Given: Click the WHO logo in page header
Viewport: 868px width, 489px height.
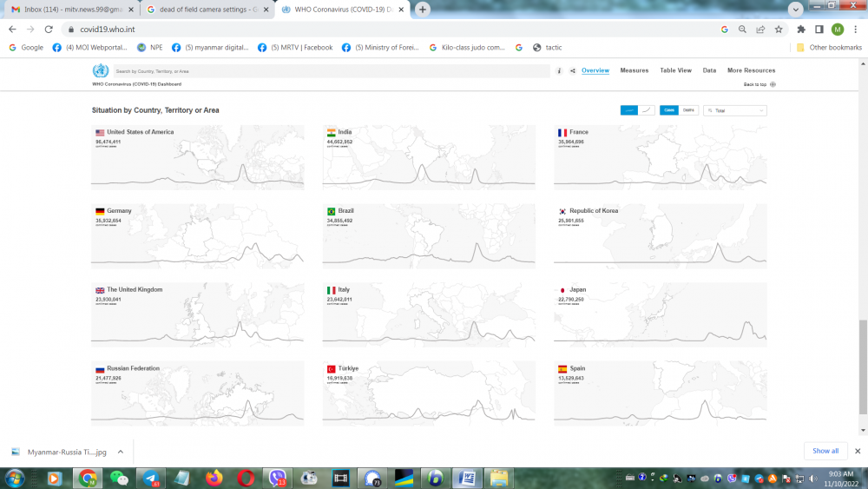Looking at the screenshot, I should point(100,71).
